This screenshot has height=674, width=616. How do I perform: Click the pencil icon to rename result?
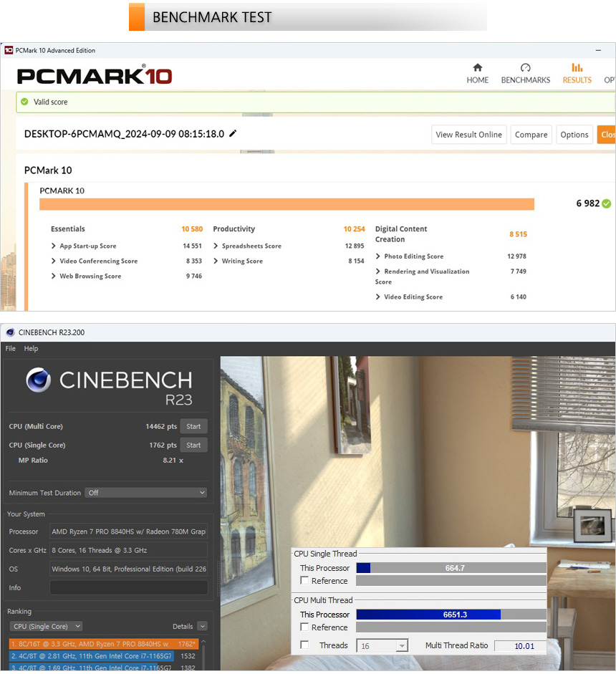233,134
